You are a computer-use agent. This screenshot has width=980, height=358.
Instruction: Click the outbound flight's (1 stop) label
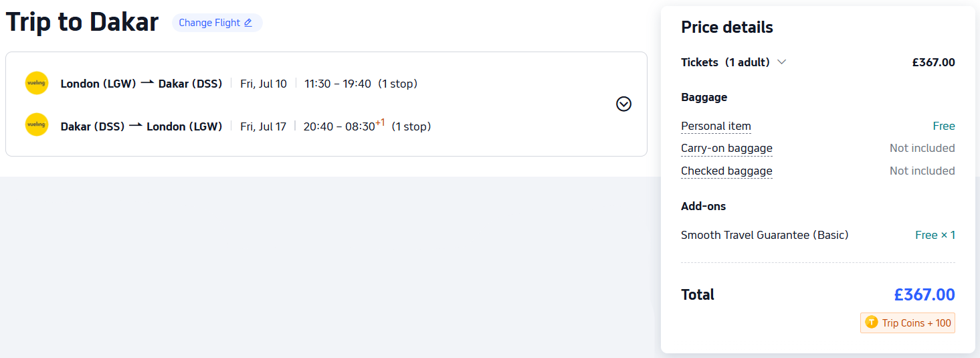[x=397, y=84]
